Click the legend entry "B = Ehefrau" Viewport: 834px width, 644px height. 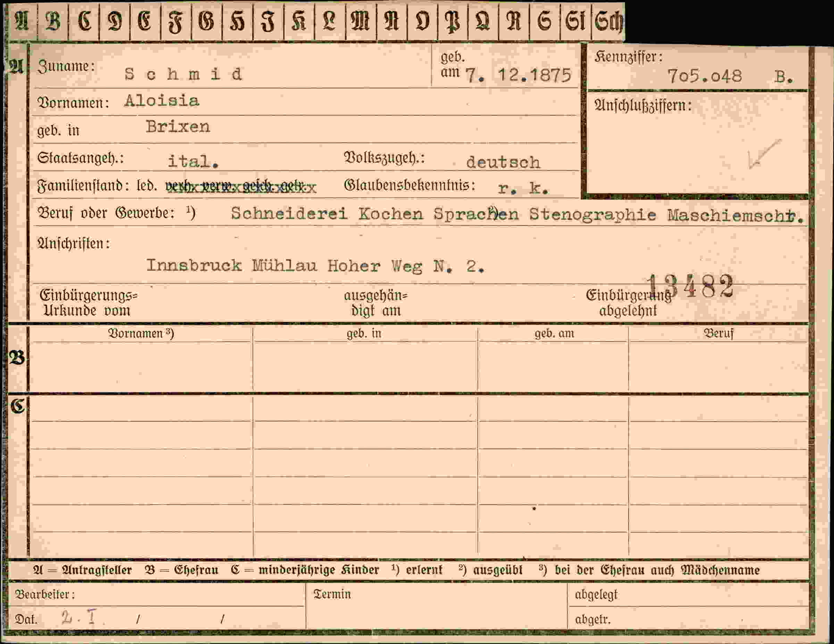click(181, 570)
